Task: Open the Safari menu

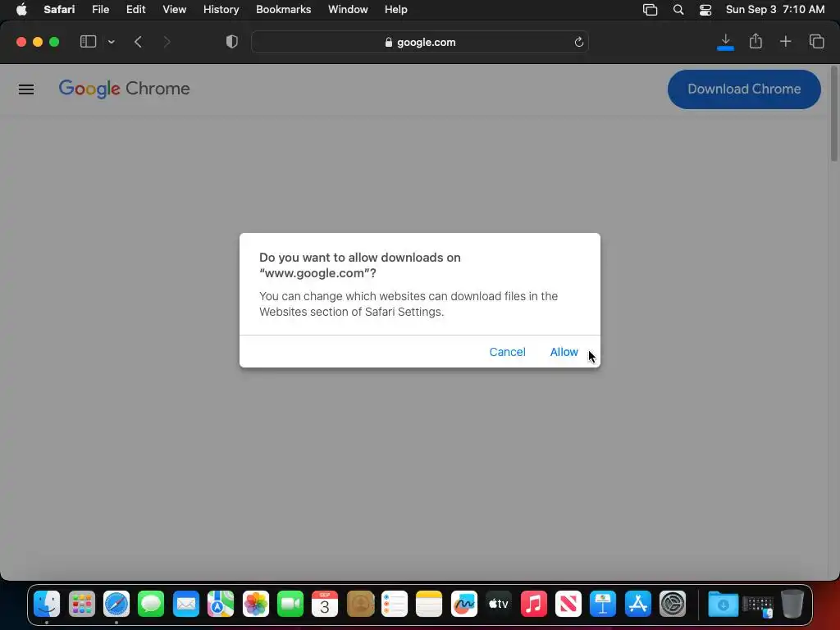Action: pyautogui.click(x=59, y=10)
